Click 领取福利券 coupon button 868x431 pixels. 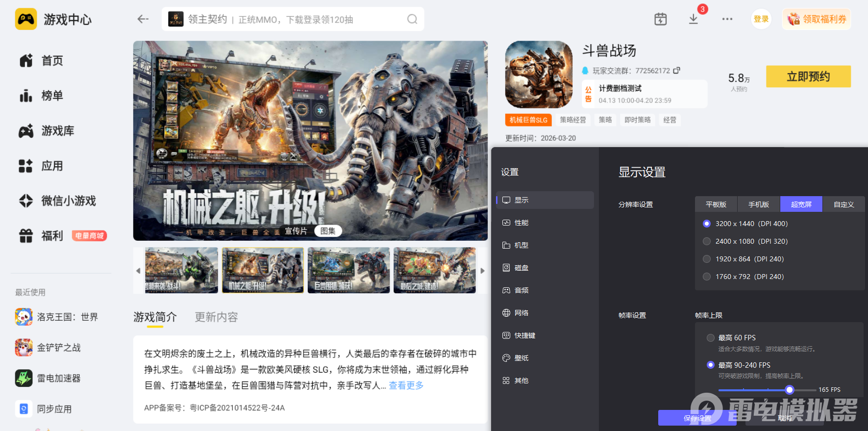tap(817, 19)
